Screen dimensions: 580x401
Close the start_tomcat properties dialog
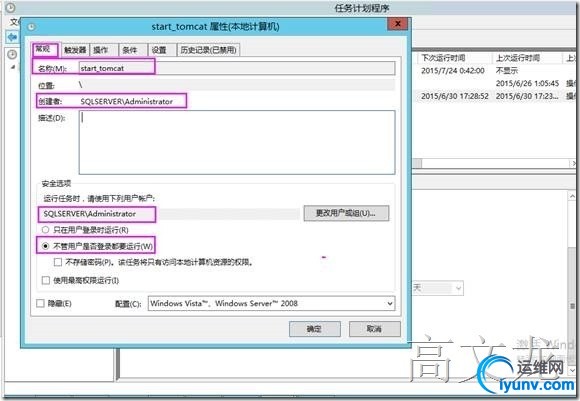tap(398, 24)
